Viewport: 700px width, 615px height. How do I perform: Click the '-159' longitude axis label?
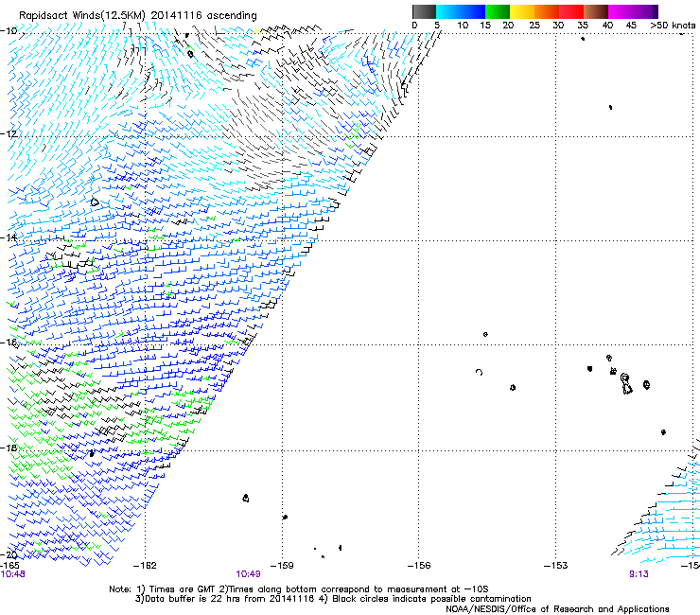pos(282,566)
